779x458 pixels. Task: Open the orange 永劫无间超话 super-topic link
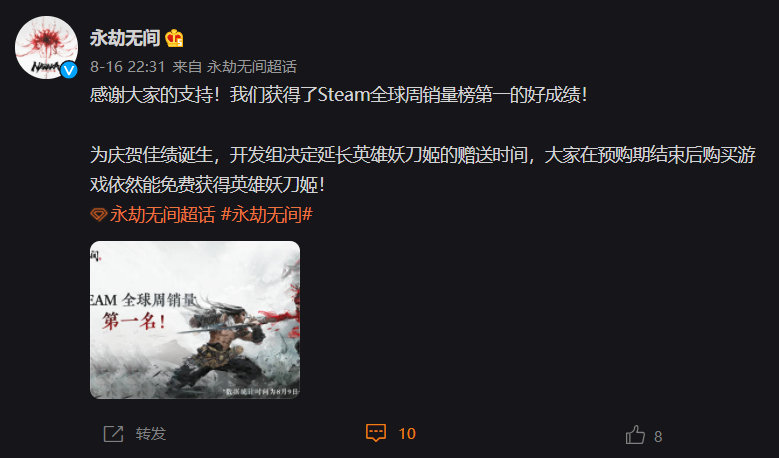tap(162, 215)
